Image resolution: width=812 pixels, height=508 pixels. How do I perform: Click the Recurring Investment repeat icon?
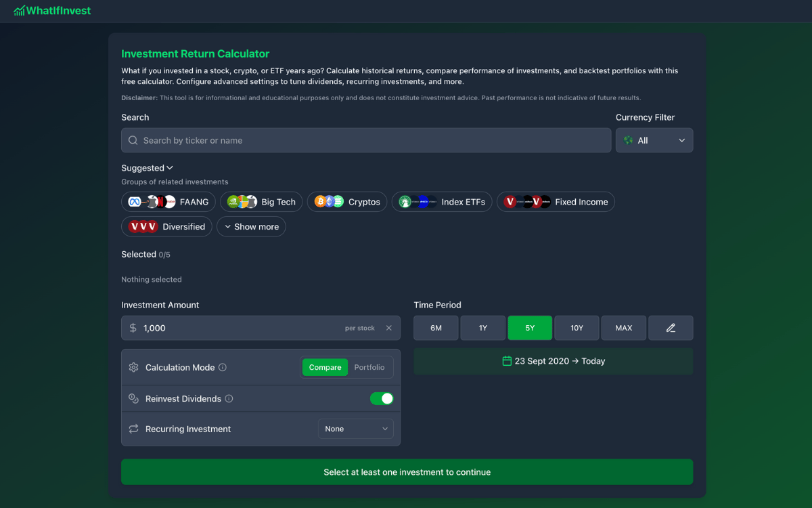(133, 429)
